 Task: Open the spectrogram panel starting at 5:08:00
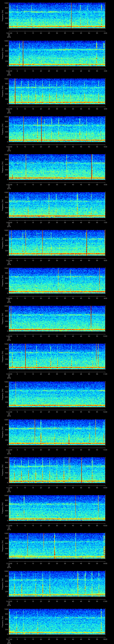pyautogui.click(x=57, y=280)
